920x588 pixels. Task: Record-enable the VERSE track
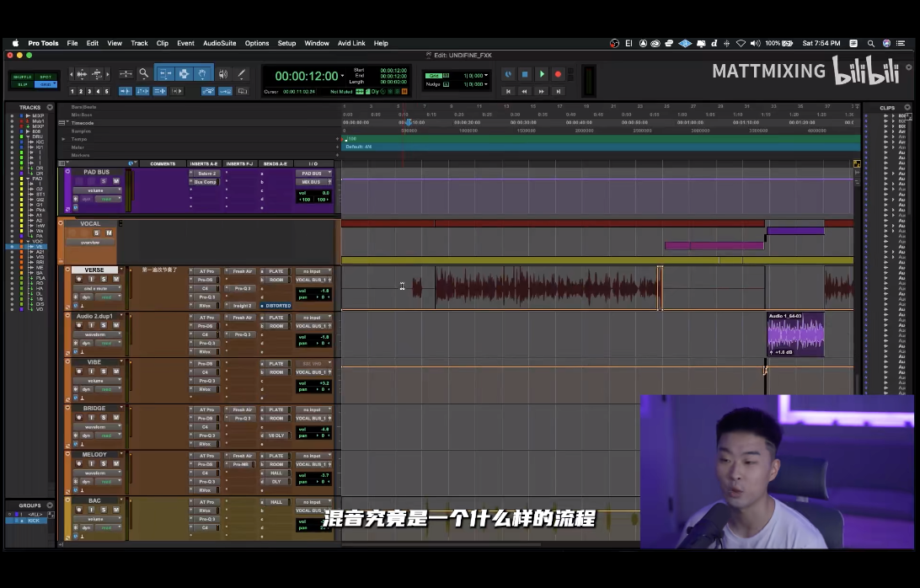pos(78,279)
